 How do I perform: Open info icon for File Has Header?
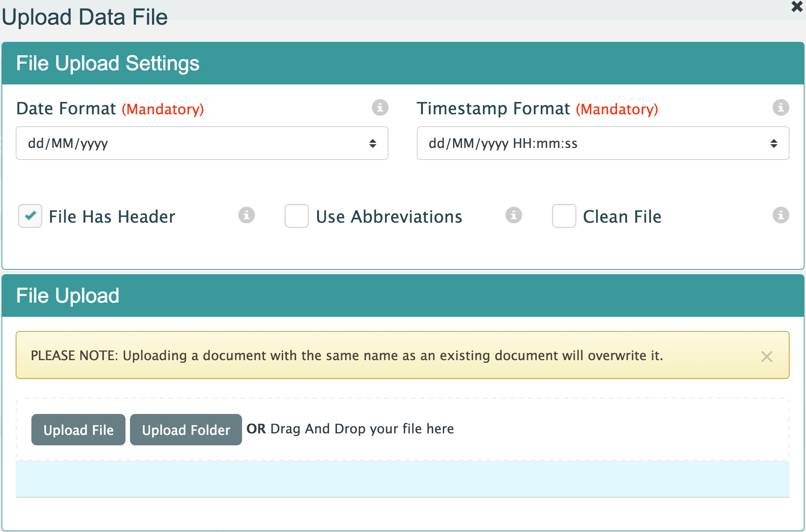[247, 215]
